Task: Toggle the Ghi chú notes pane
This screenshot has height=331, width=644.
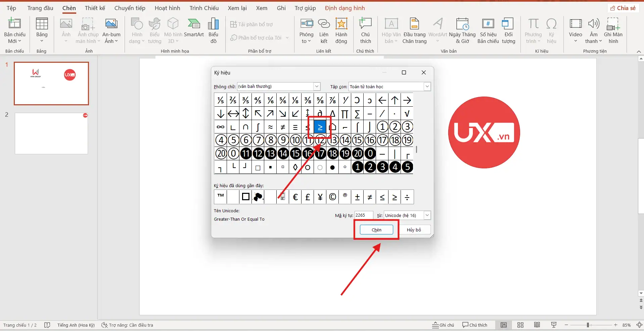Action: point(443,325)
